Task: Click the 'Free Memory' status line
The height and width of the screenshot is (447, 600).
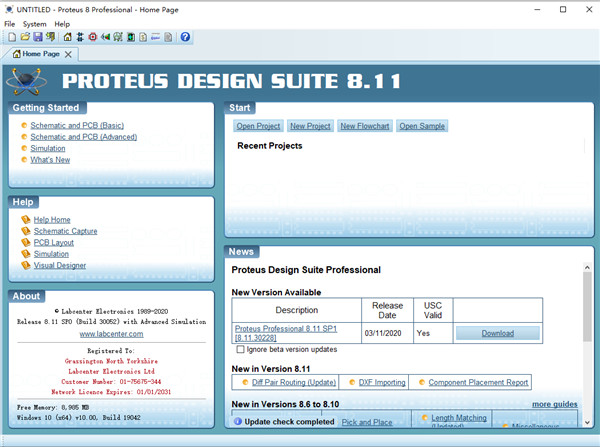Action: coord(53,408)
